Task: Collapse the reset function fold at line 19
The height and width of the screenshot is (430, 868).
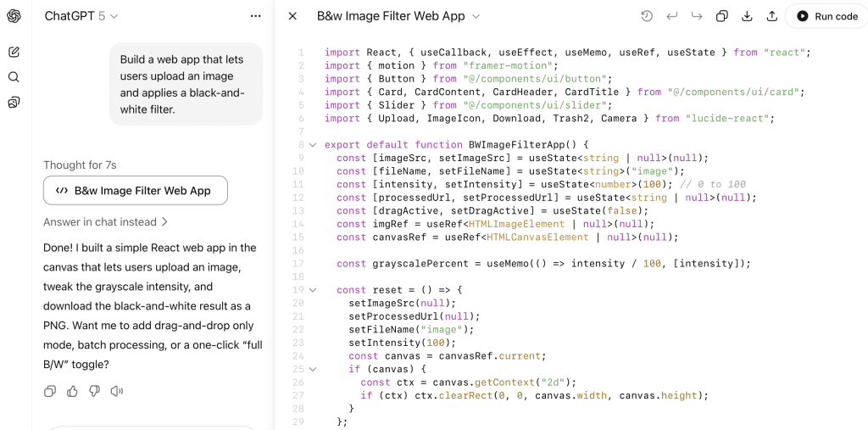Action: [313, 290]
